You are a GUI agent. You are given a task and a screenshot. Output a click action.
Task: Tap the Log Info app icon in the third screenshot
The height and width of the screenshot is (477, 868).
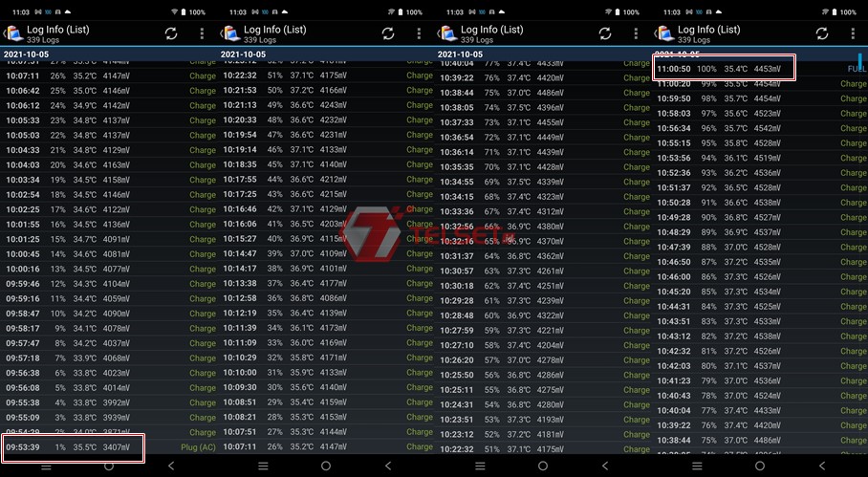tap(447, 34)
